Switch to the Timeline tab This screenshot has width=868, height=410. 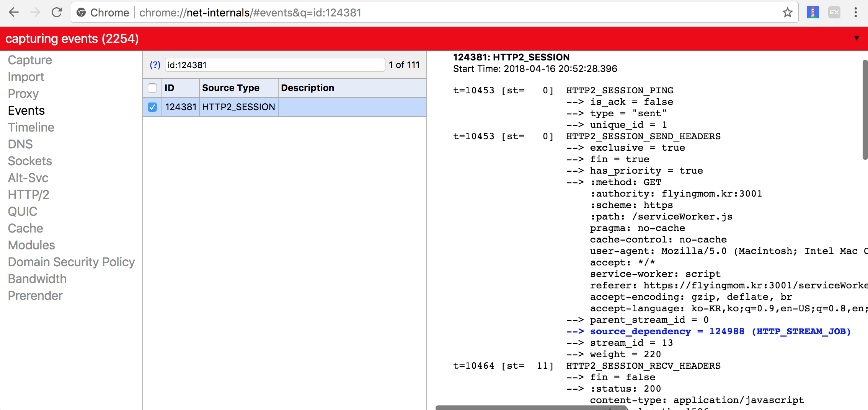pos(31,127)
